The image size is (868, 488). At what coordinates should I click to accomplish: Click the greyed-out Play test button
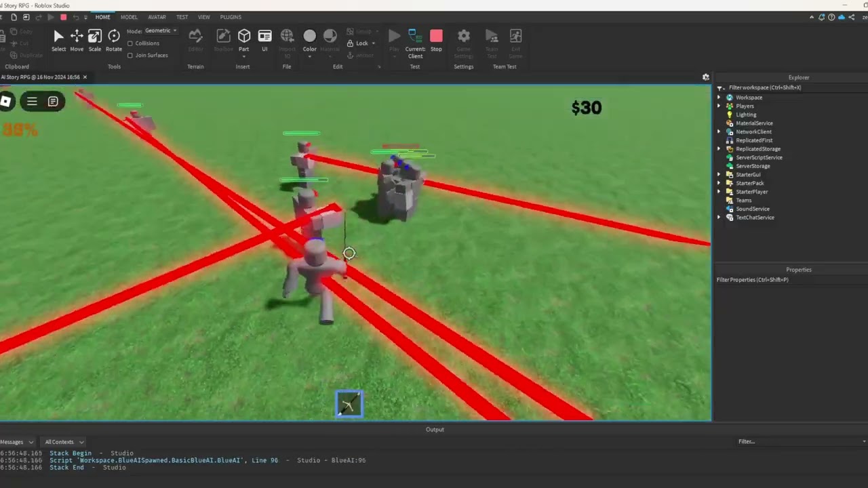point(394,36)
